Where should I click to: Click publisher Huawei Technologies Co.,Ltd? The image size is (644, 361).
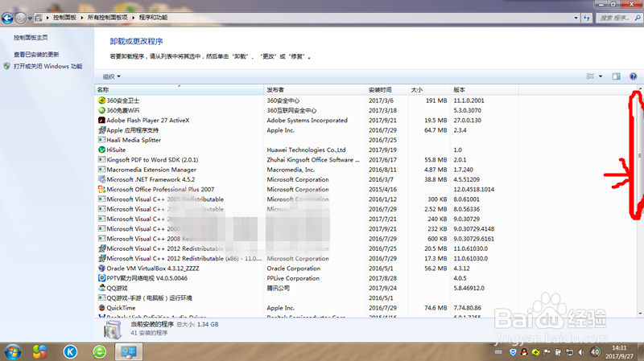(306, 150)
